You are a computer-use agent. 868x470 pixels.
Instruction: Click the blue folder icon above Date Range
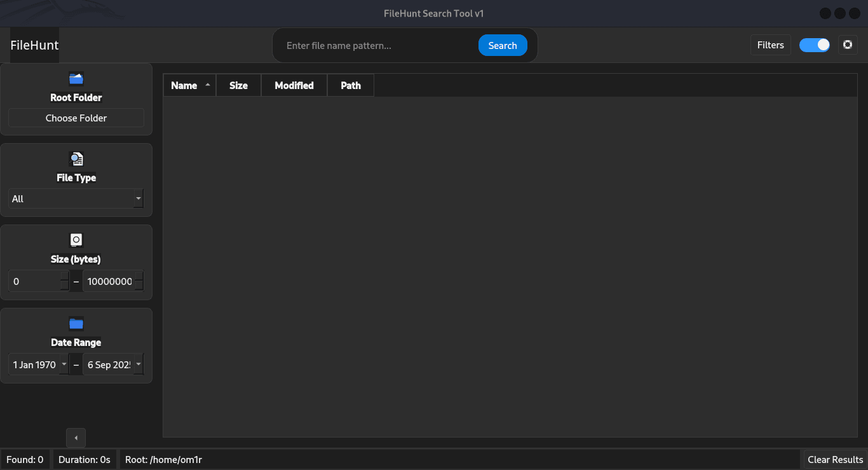[x=76, y=323]
